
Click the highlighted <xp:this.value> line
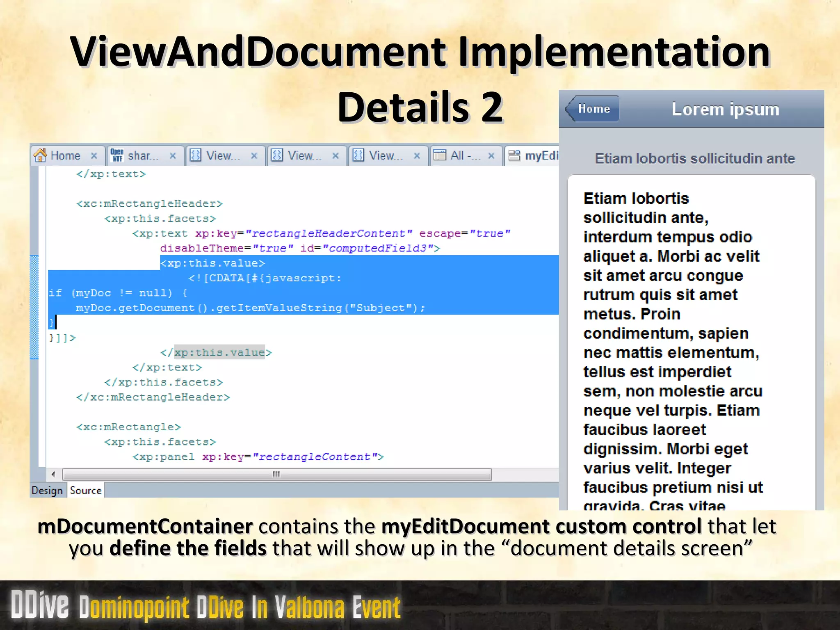pyautogui.click(x=212, y=263)
